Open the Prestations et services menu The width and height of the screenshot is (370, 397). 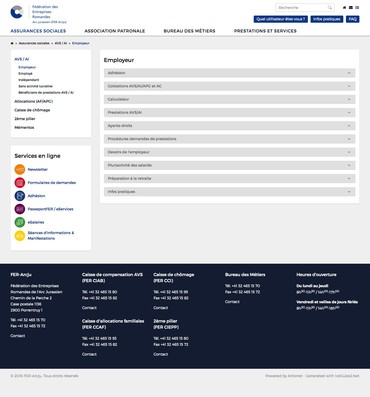point(265,31)
